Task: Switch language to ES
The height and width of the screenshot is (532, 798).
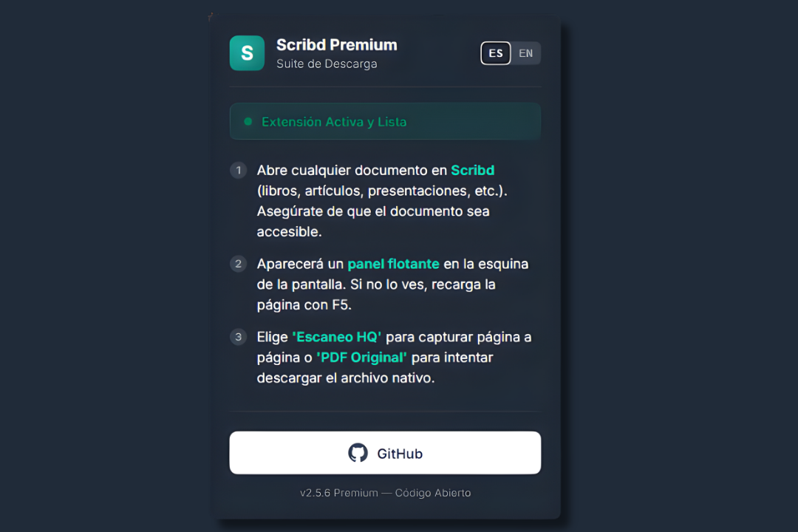Action: coord(496,53)
